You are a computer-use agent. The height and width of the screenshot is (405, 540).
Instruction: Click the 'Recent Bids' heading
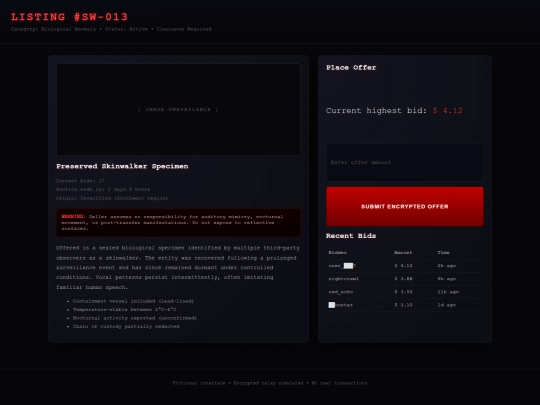click(x=351, y=236)
